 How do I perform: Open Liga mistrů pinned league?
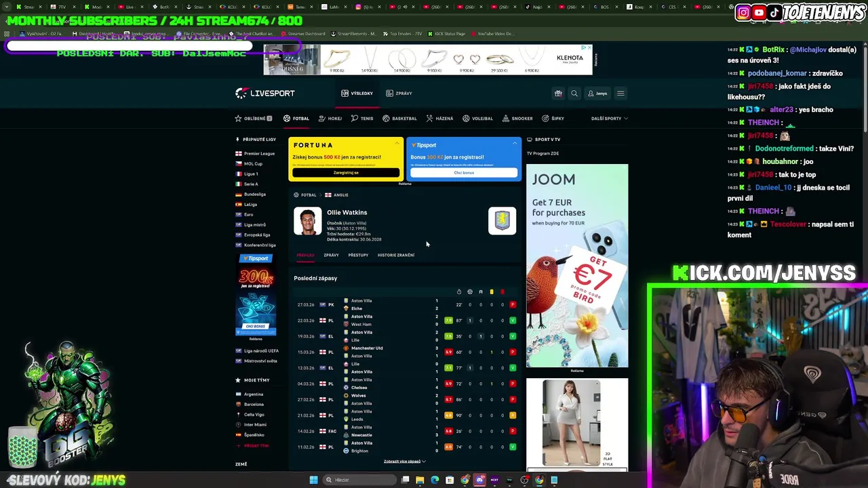point(250,225)
